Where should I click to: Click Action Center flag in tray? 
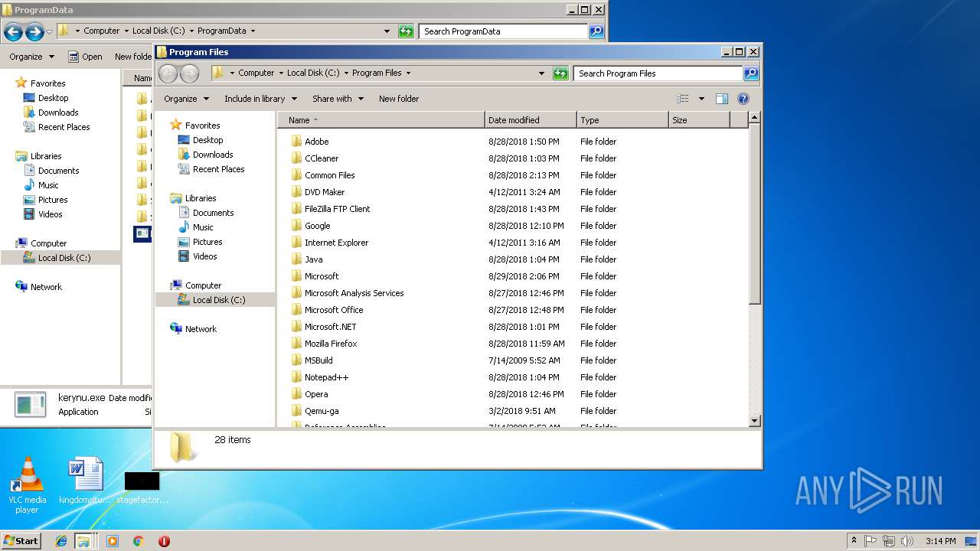coord(871,541)
